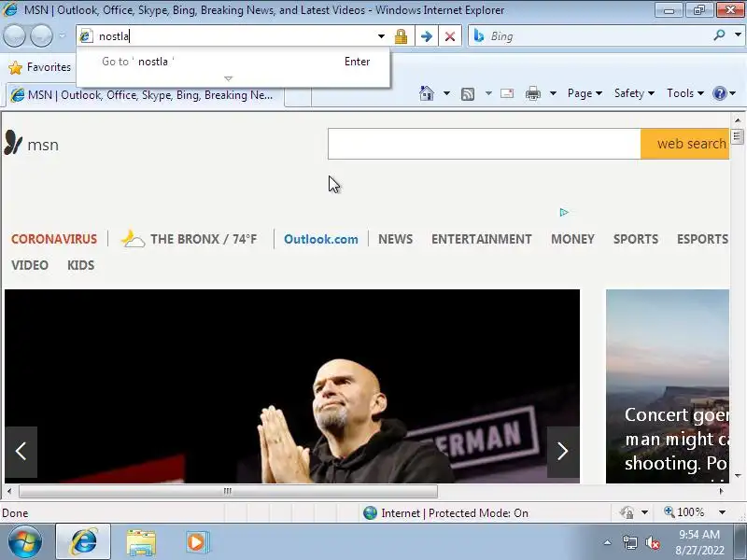
Task: Click the Internet zone globe icon
Action: click(370, 512)
